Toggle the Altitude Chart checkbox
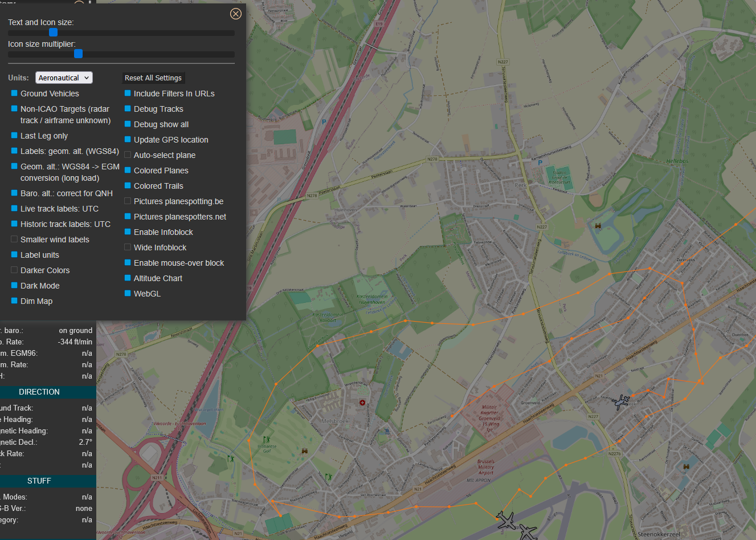Image resolution: width=756 pixels, height=540 pixels. tap(128, 278)
